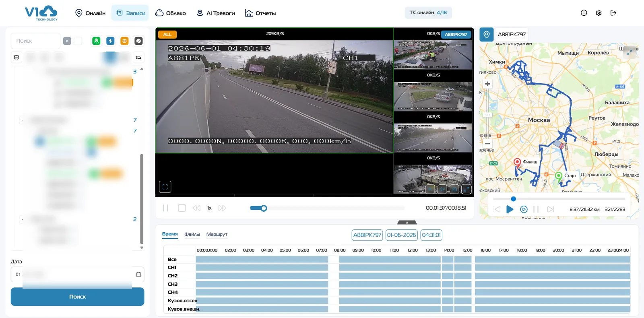The height and width of the screenshot is (318, 644).
Task: Open the calendar icon in Дата field
Action: pos(138,275)
